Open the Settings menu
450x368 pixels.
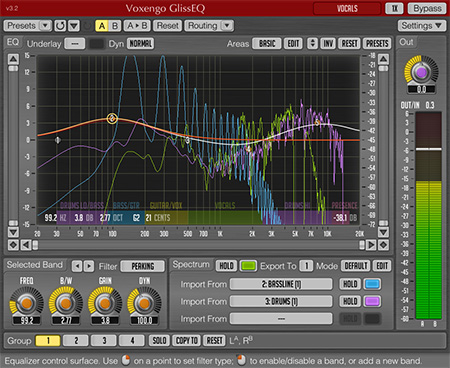coord(421,26)
